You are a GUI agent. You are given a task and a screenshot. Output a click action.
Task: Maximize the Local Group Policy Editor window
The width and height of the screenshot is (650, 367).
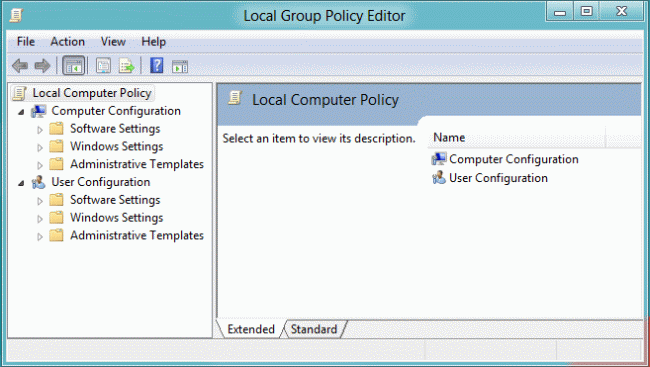(587, 12)
